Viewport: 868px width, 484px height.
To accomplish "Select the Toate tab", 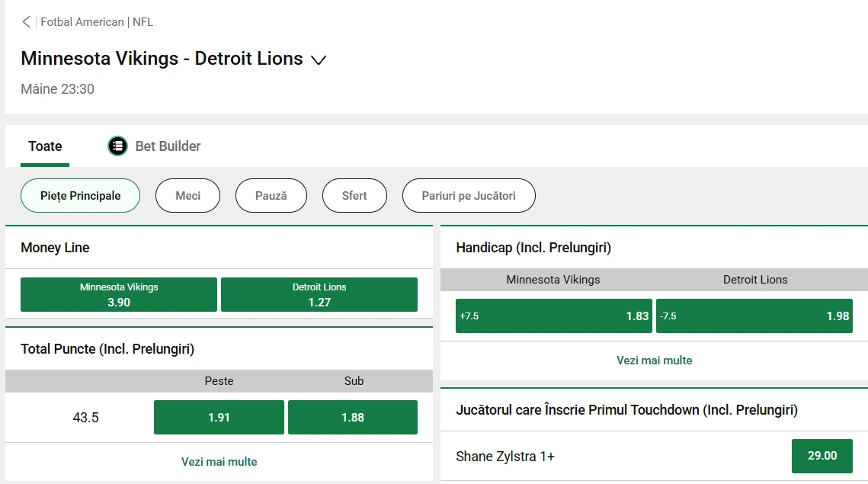I will coord(45,146).
